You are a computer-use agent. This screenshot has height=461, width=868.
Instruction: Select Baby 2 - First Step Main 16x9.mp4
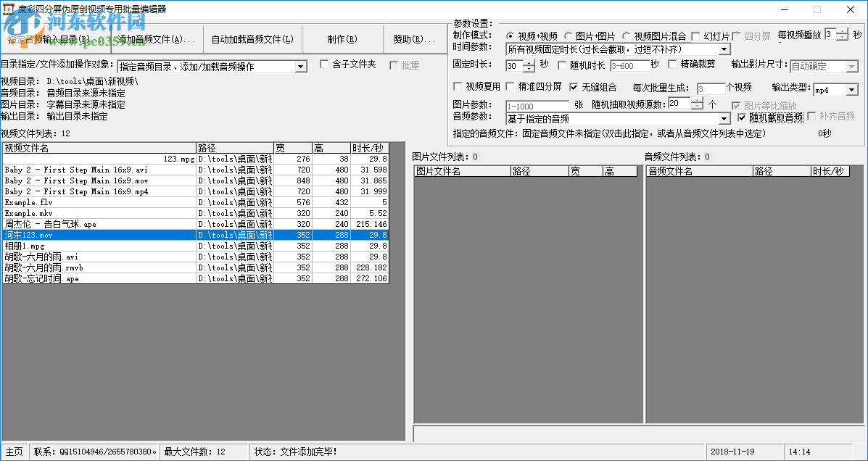coord(196,191)
